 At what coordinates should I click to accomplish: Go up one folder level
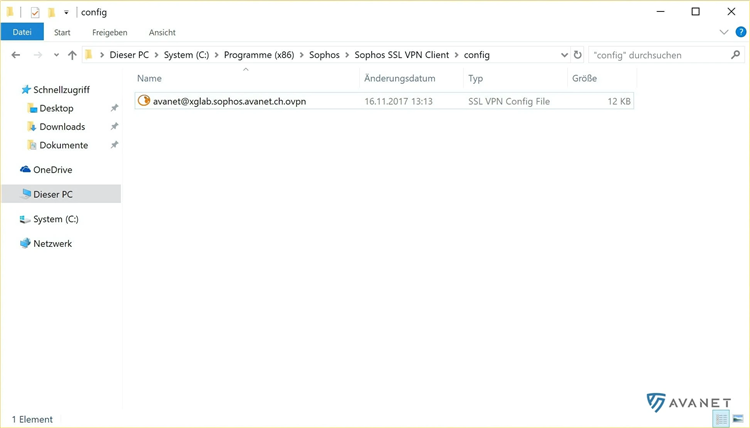tap(72, 55)
